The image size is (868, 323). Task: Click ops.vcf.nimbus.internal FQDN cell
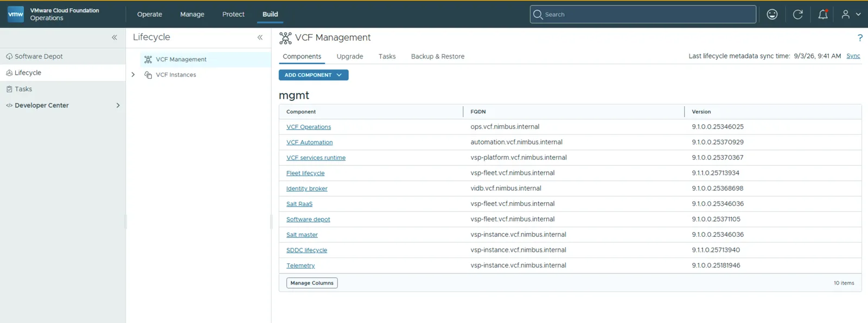click(x=505, y=127)
